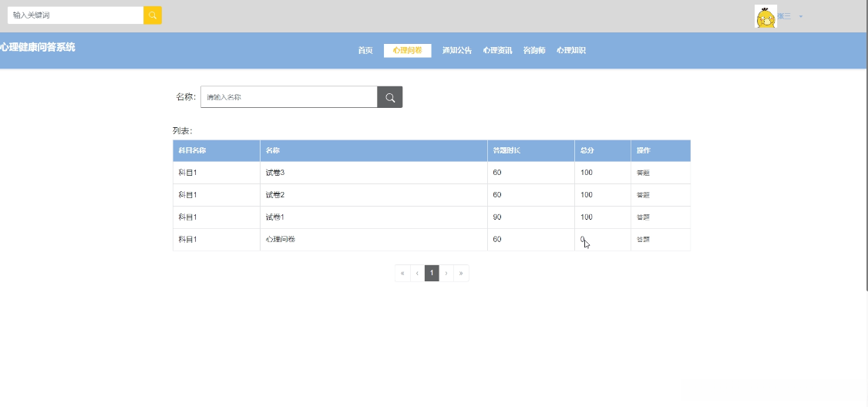The height and width of the screenshot is (407, 868).
Task: Open the duck user avatar
Action: (x=765, y=17)
